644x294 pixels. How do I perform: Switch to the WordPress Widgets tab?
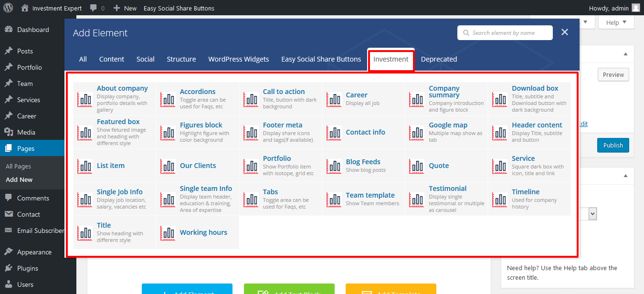pyautogui.click(x=238, y=59)
